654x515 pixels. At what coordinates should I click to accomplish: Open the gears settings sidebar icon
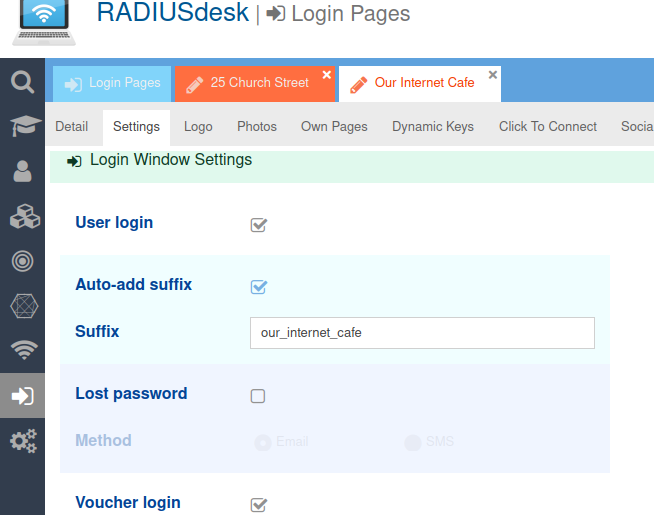click(x=22, y=440)
